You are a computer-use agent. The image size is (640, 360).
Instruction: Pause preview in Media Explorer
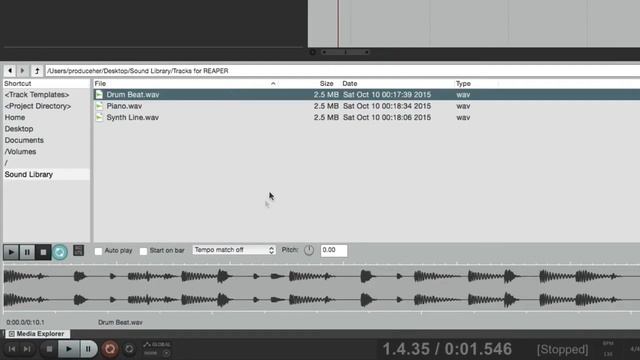pos(27,252)
